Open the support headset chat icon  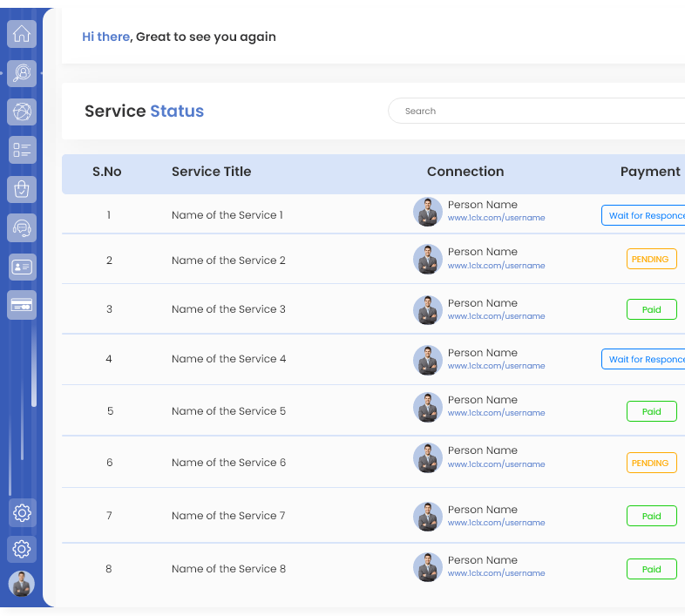tap(22, 227)
